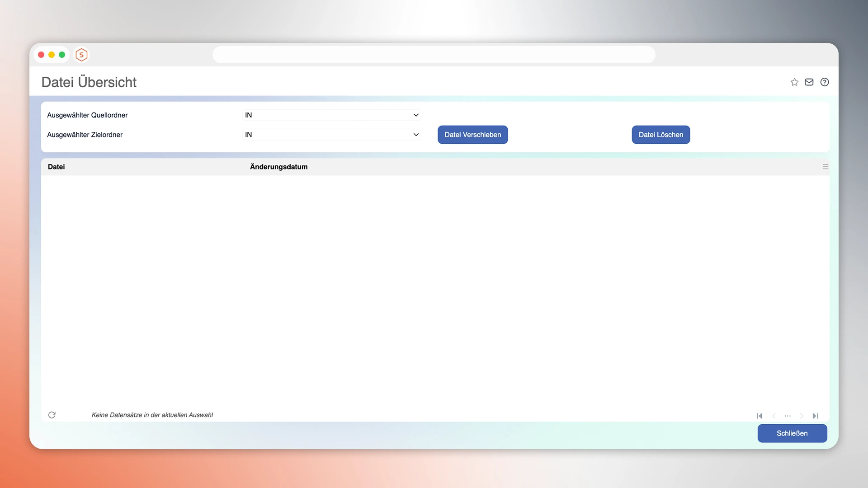
Task: Expand the source folder chevron
Action: tap(415, 115)
